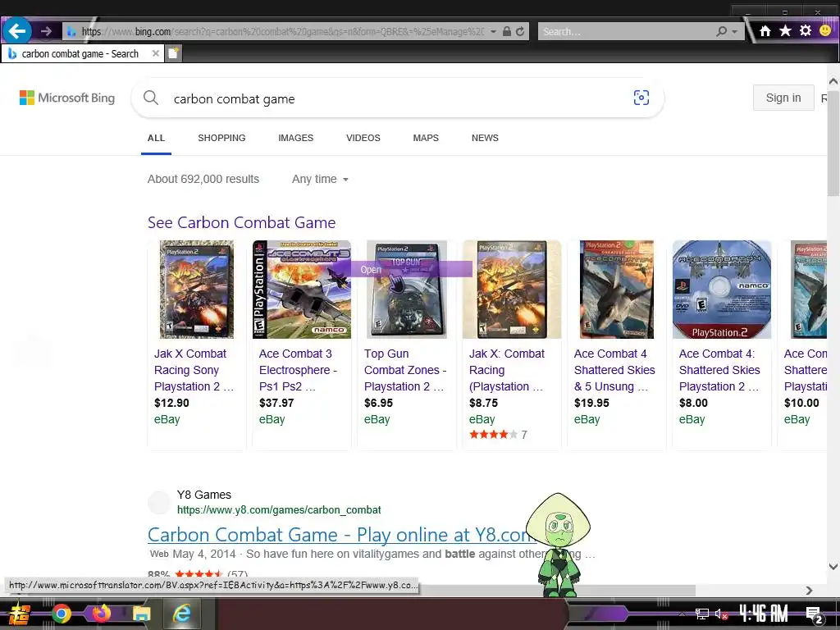Open the notification center icon

coord(814,614)
